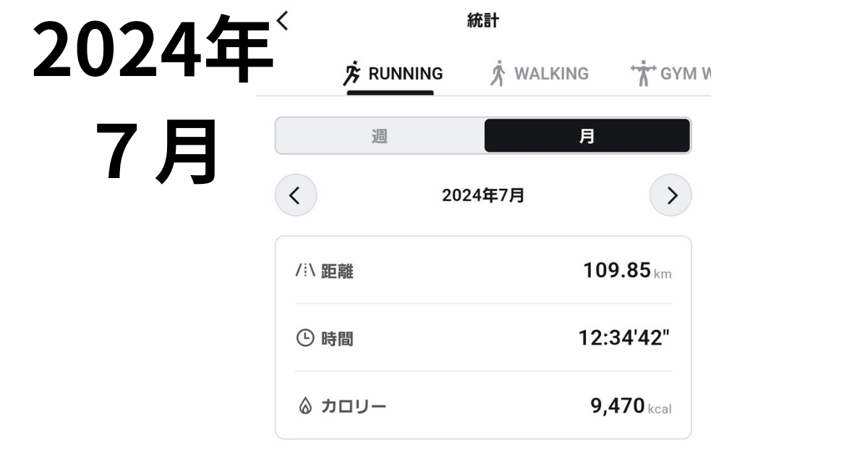Click the 統計 page title

tap(483, 21)
